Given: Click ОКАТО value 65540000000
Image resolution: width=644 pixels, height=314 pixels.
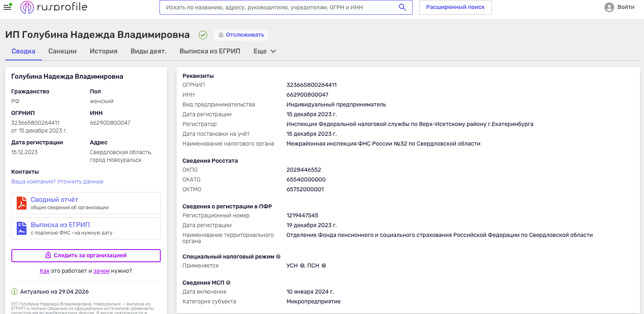Looking at the screenshot, I should pyautogui.click(x=306, y=179).
